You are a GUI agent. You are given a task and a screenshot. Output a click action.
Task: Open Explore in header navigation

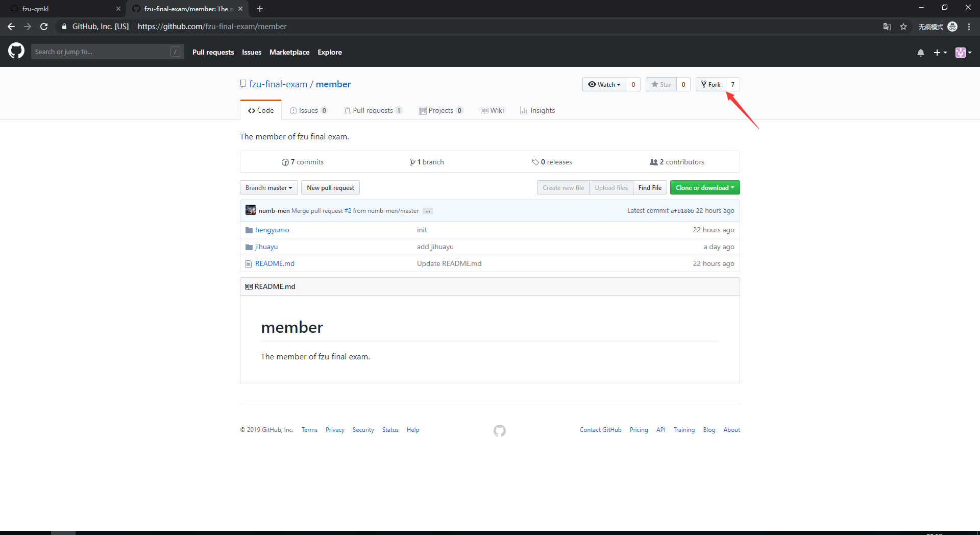tap(330, 52)
